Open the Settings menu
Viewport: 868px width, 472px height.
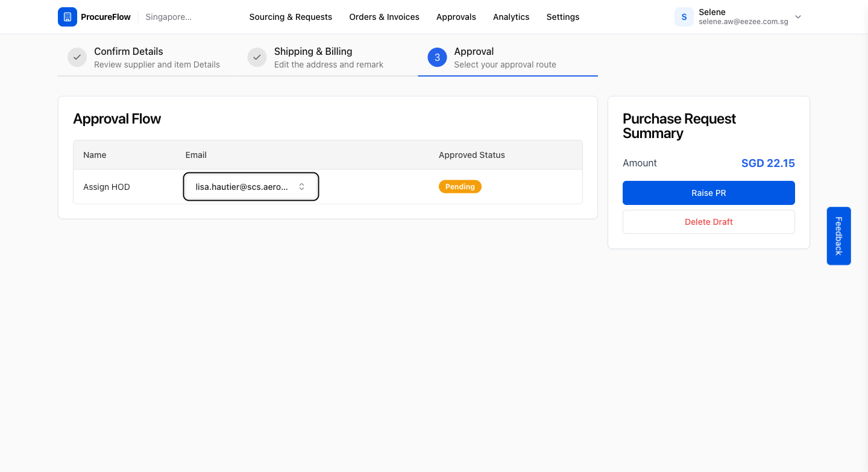click(563, 17)
